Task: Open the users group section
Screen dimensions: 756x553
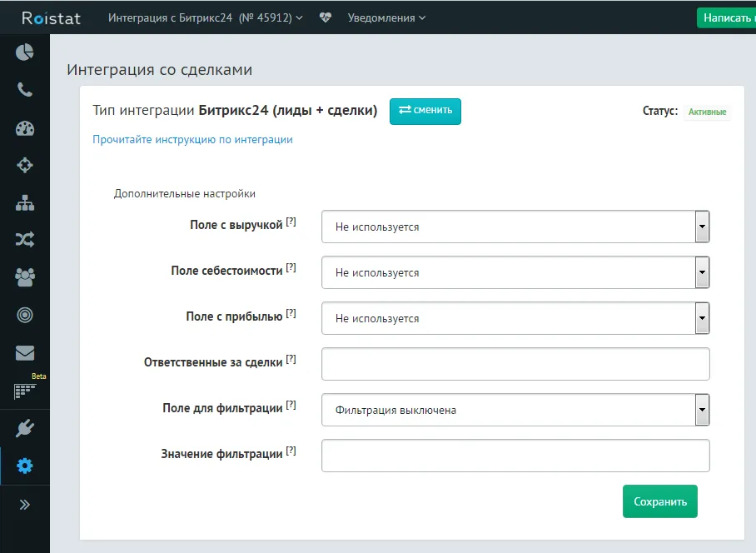Action: coord(24,276)
